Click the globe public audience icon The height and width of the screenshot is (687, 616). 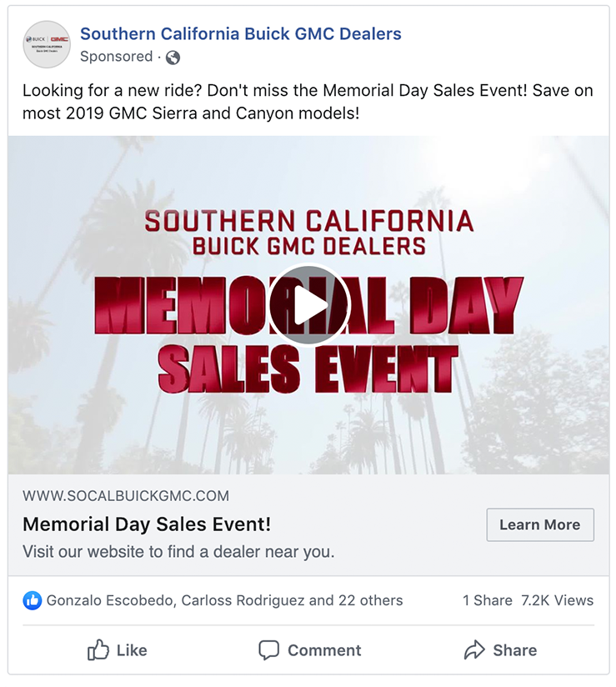pos(173,58)
